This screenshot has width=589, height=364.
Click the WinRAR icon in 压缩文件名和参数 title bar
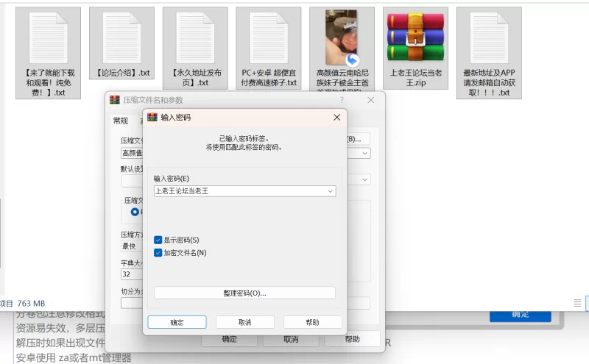(115, 100)
